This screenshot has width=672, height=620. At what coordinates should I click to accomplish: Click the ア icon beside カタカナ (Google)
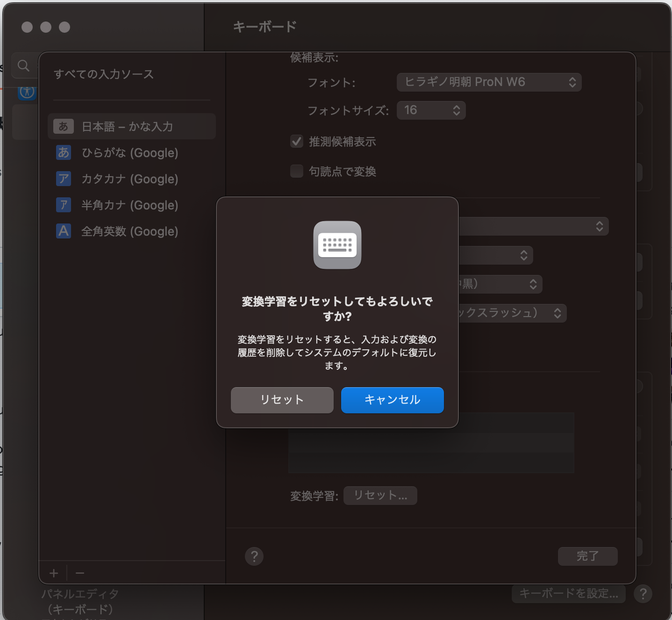pyautogui.click(x=64, y=179)
